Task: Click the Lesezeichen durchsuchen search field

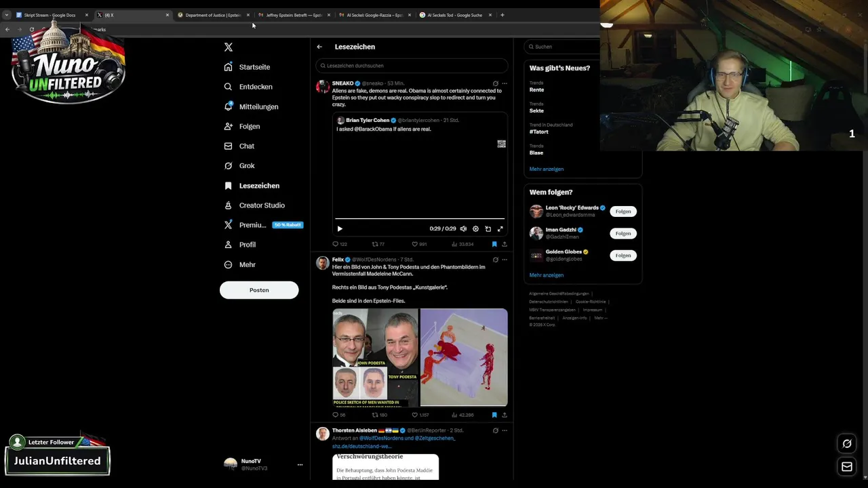Action: pos(412,66)
